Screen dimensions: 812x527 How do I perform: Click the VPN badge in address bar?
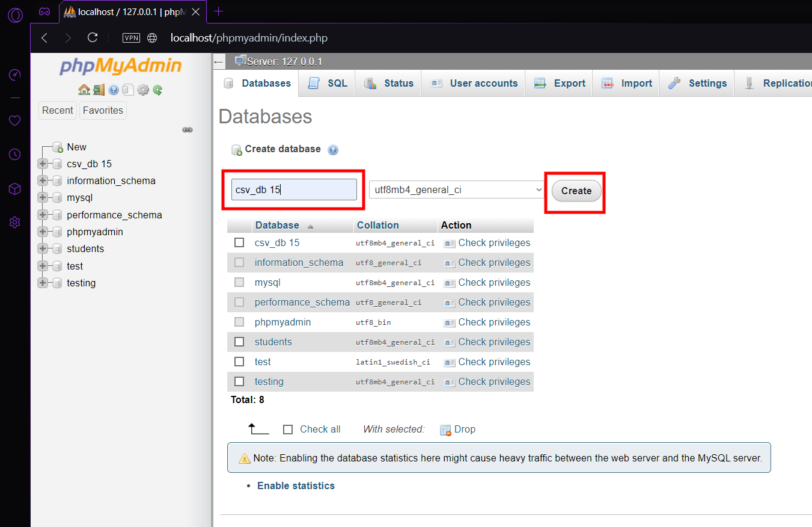(131, 38)
